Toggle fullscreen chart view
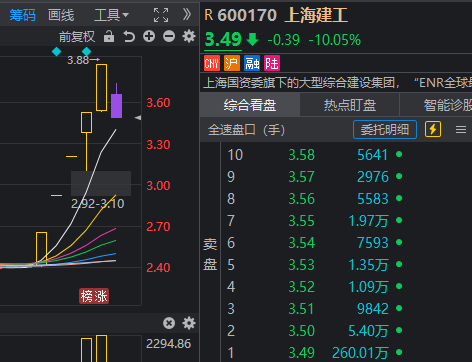 [x=161, y=15]
